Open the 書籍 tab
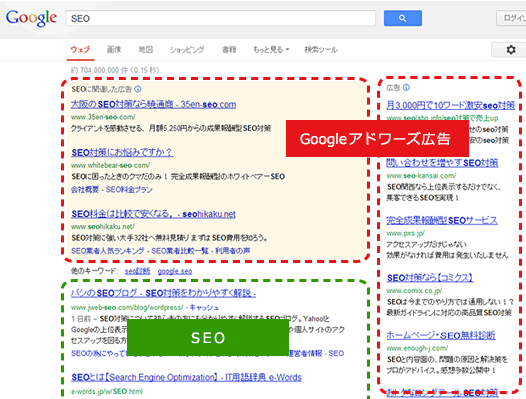Screen dimensions: 526x399 pos(229,50)
